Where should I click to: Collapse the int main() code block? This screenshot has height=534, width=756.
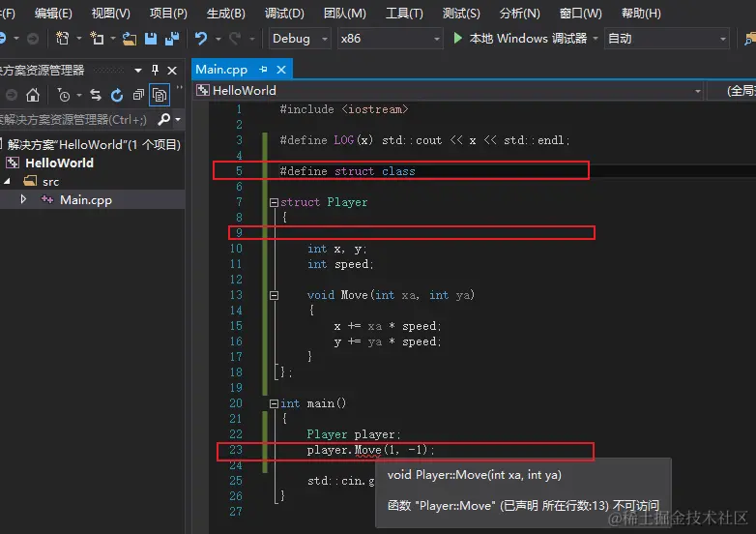(274, 403)
